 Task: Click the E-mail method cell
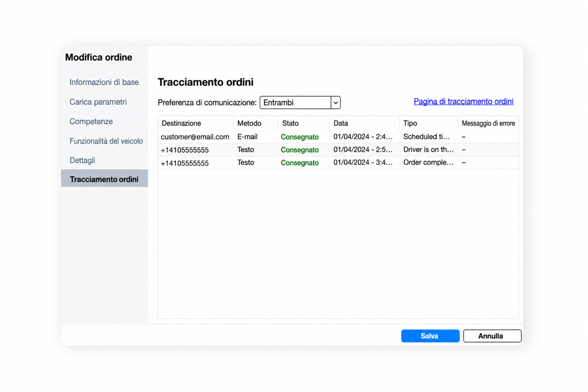pos(247,137)
